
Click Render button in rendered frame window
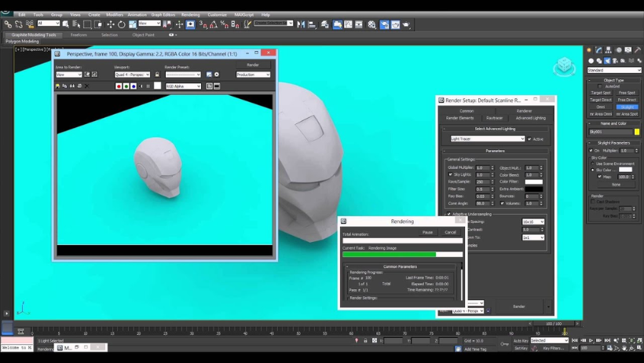(253, 65)
